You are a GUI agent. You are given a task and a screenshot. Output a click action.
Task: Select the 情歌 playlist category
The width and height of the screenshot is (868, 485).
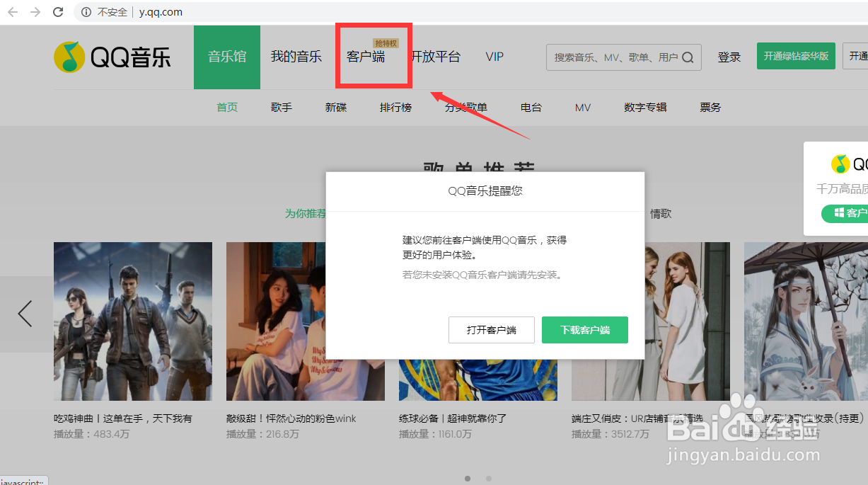(x=660, y=213)
